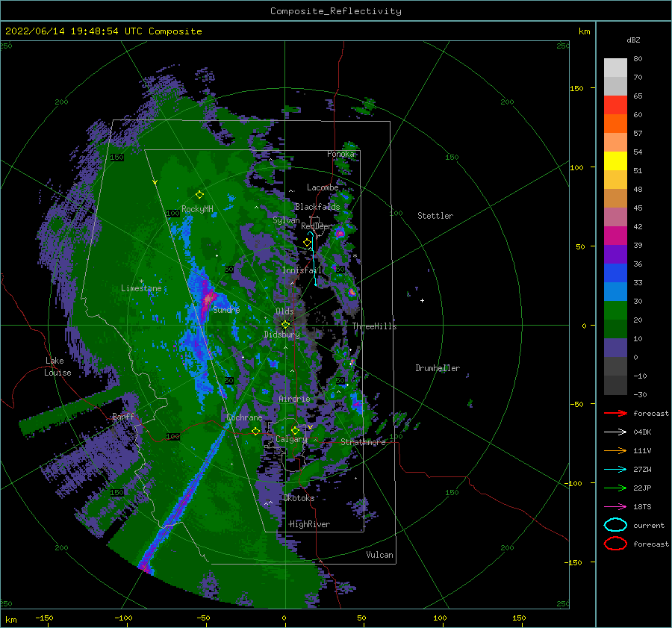The image size is (672, 628).
Task: Select the light gray 80 dBZ swatch
Action: [x=615, y=67]
